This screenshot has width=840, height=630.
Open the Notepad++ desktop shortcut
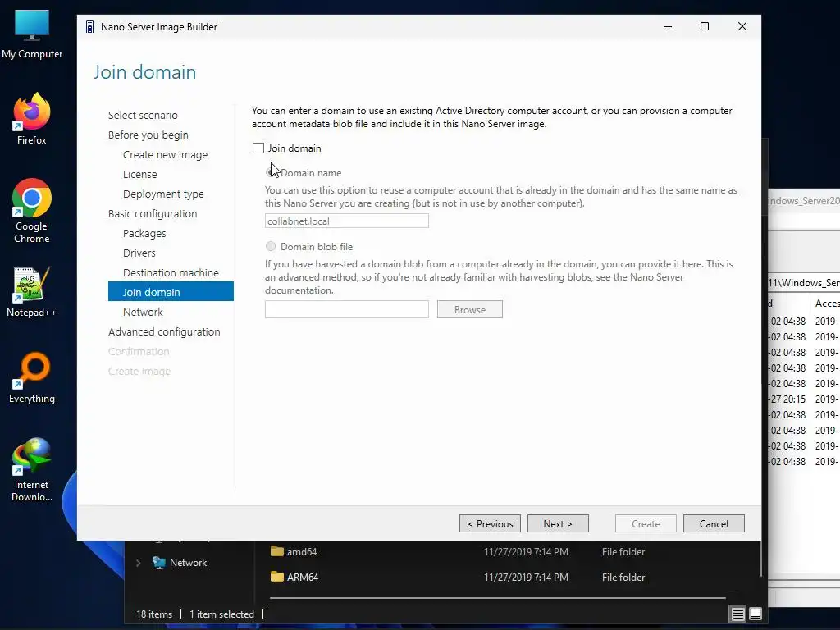tap(32, 291)
